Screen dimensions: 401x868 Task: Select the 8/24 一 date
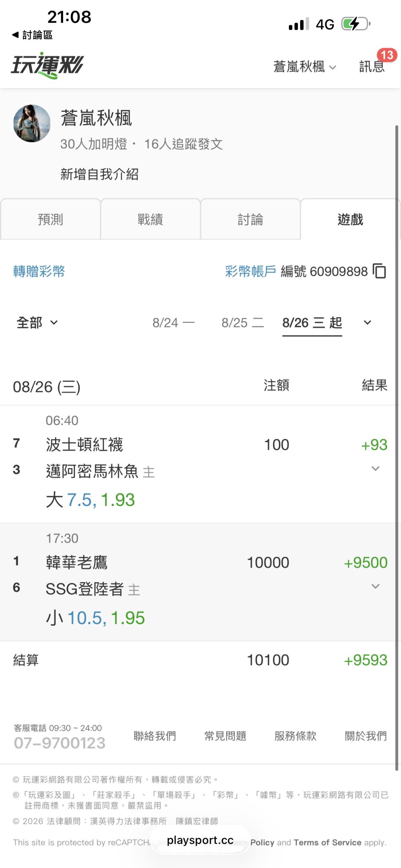click(173, 322)
